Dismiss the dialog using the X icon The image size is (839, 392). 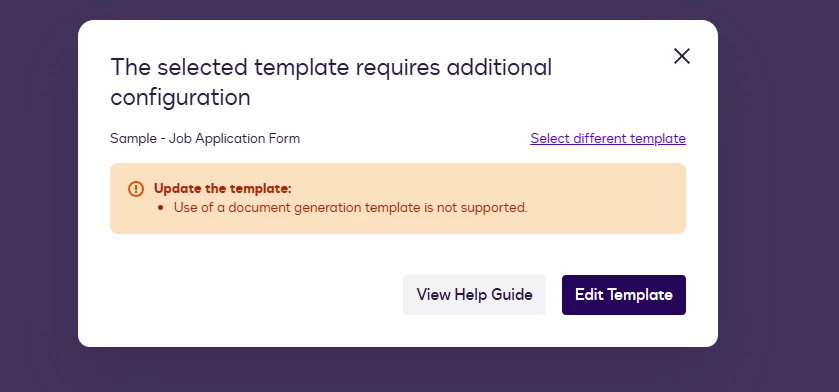[682, 56]
